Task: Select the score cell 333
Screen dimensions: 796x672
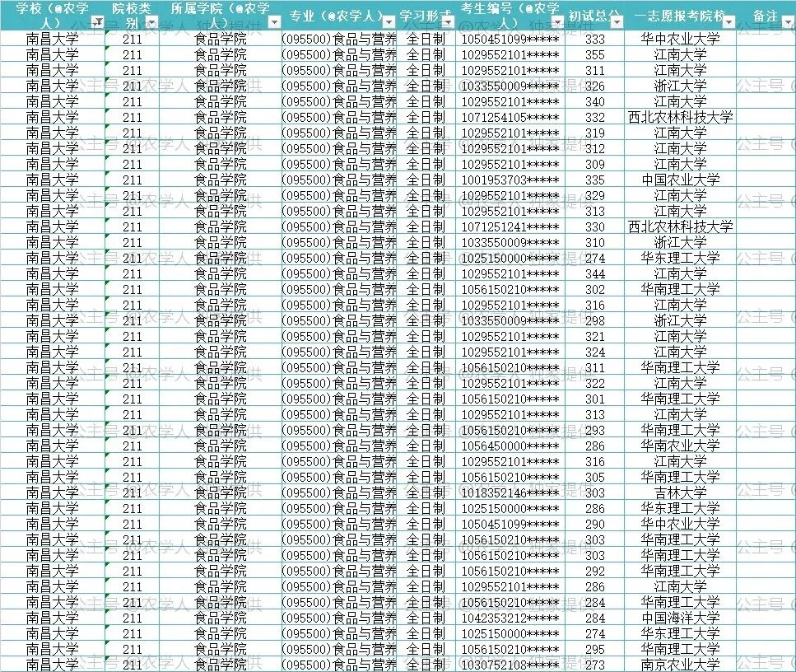Action: (594, 39)
